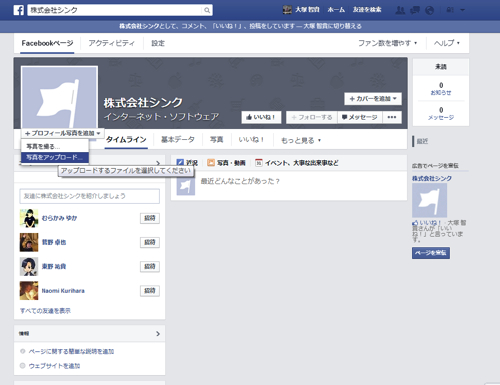Open messages icon in top bar
The image size is (500, 385).
pos(415,10)
